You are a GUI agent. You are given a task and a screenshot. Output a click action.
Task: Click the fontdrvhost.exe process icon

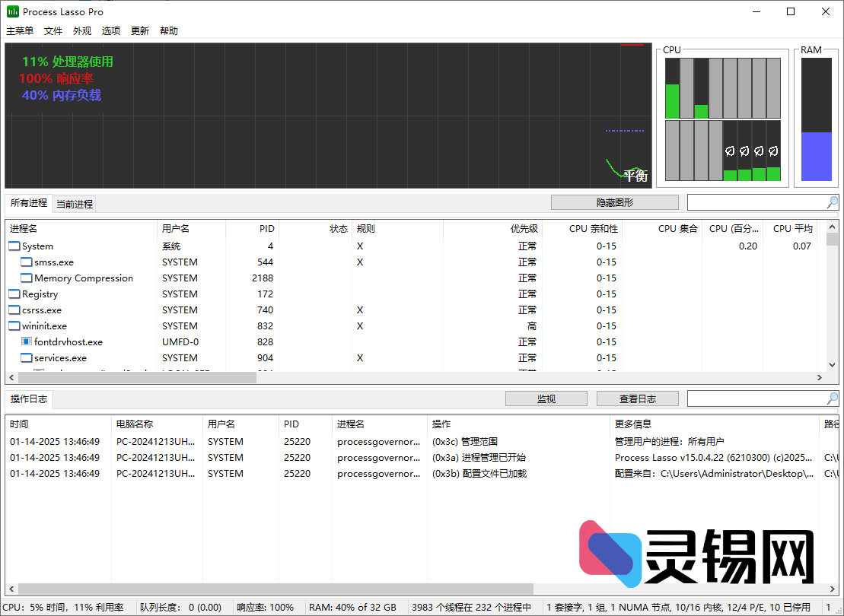pyautogui.click(x=27, y=341)
